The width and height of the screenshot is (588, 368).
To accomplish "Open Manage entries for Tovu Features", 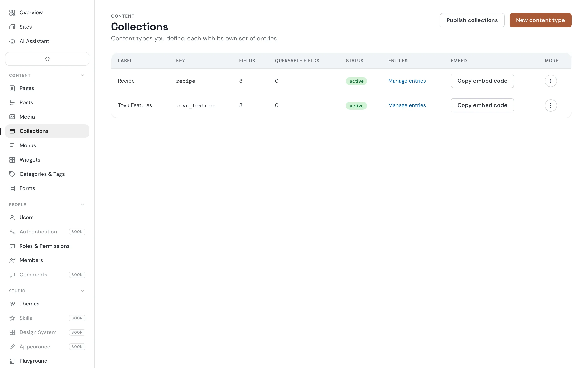I will [407, 105].
